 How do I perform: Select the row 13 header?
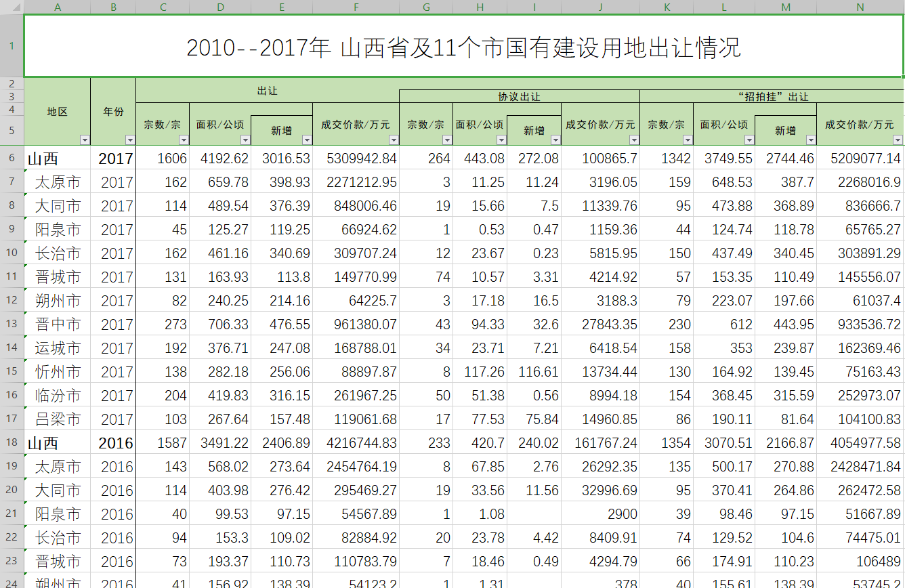pyautogui.click(x=12, y=324)
